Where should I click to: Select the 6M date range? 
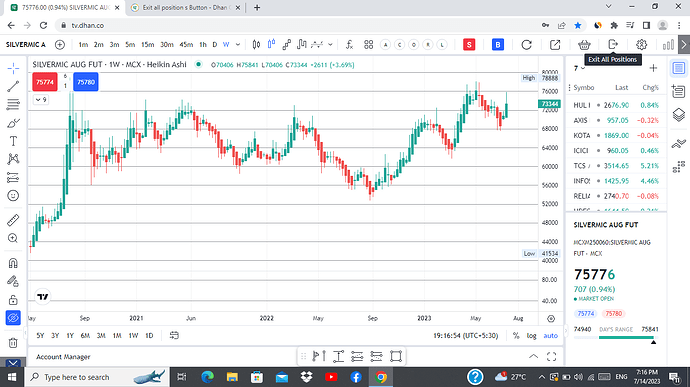click(x=85, y=335)
